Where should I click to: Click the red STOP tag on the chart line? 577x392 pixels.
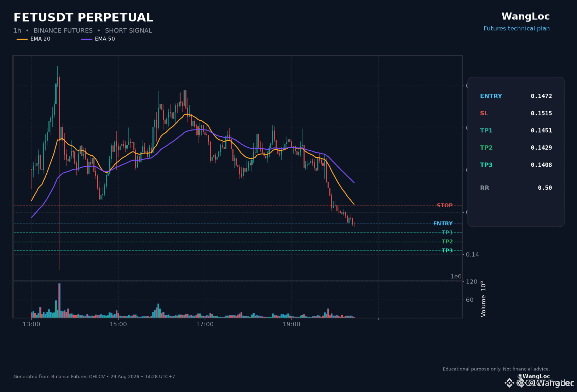pos(445,206)
